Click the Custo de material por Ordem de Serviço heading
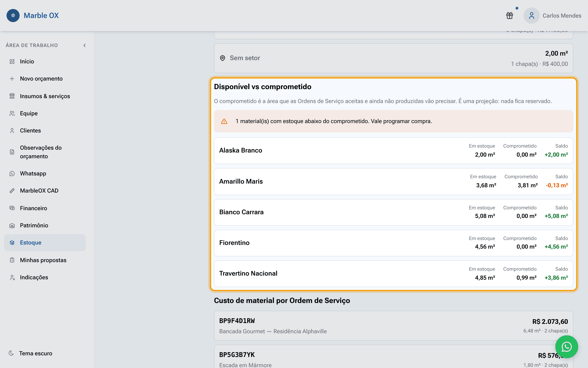This screenshot has height=368, width=588. pyautogui.click(x=282, y=301)
